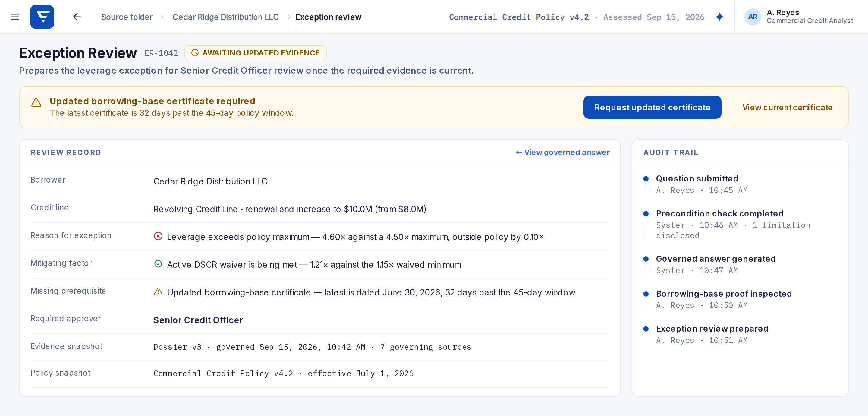Click the clock icon in status badge

[195, 53]
